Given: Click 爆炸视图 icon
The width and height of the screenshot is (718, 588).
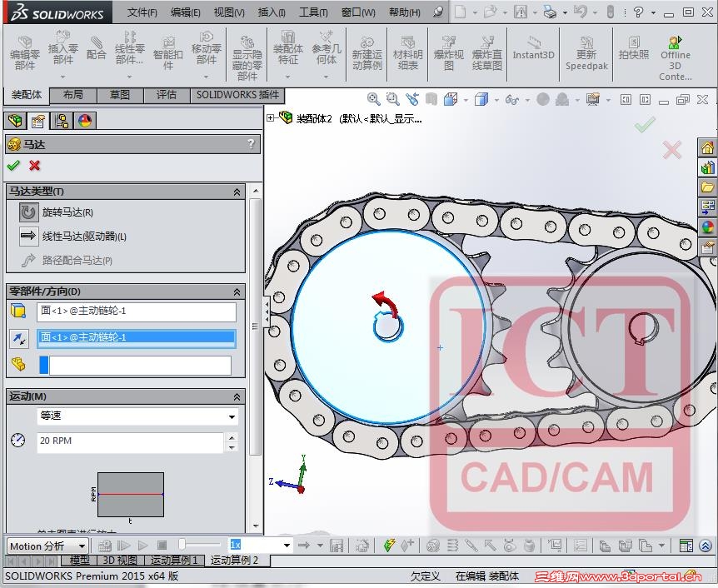Looking at the screenshot, I should (449, 53).
